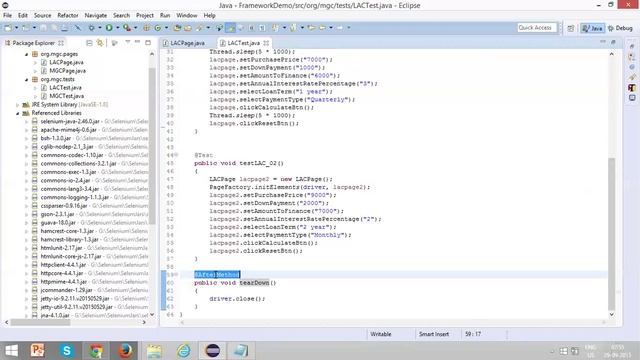Open Skype from the taskbar
Image resolution: width=640 pixels, height=360 pixels.
(67, 351)
